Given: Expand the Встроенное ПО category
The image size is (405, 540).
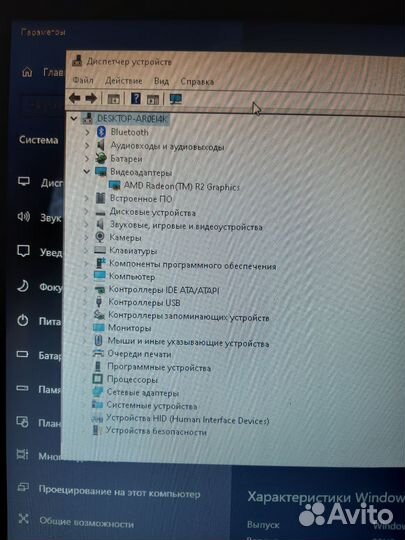Looking at the screenshot, I should (x=87, y=198).
